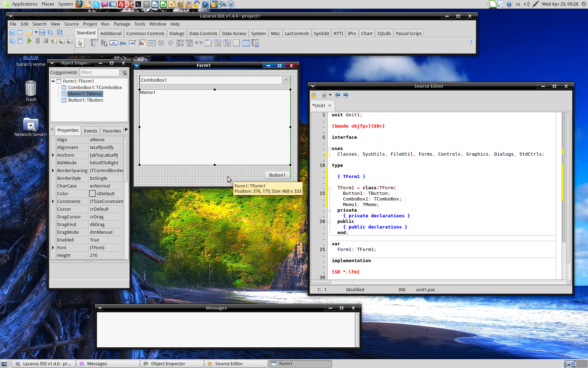The image size is (588, 368).
Task: Collapse the Form1: TForm1 tree node
Action: point(52,81)
